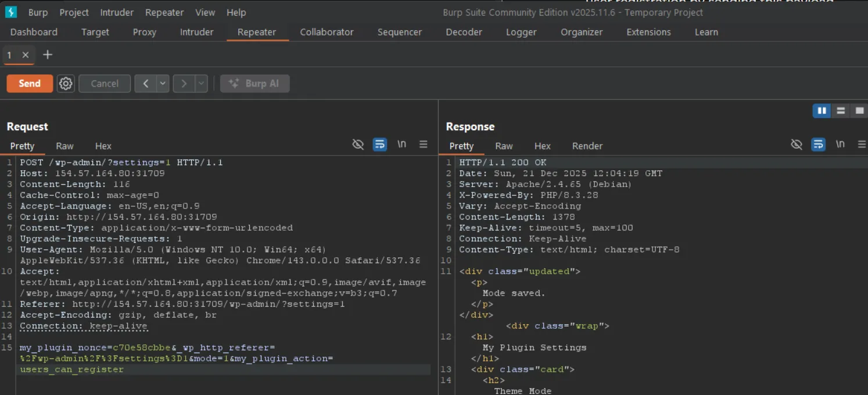Open the Response panel hamburger menu
Screen dimensions: 868x395
point(862,145)
